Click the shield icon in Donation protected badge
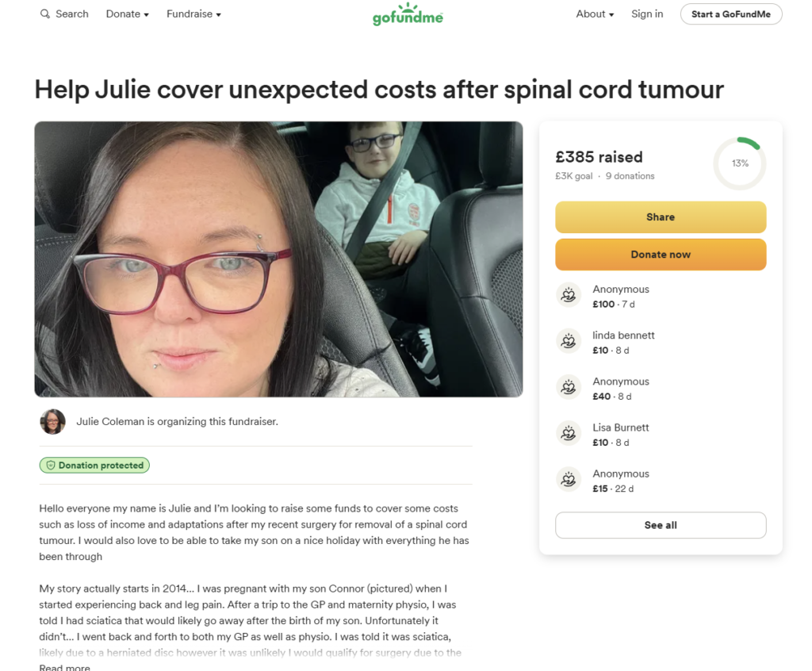The image size is (812, 671). [51, 466]
